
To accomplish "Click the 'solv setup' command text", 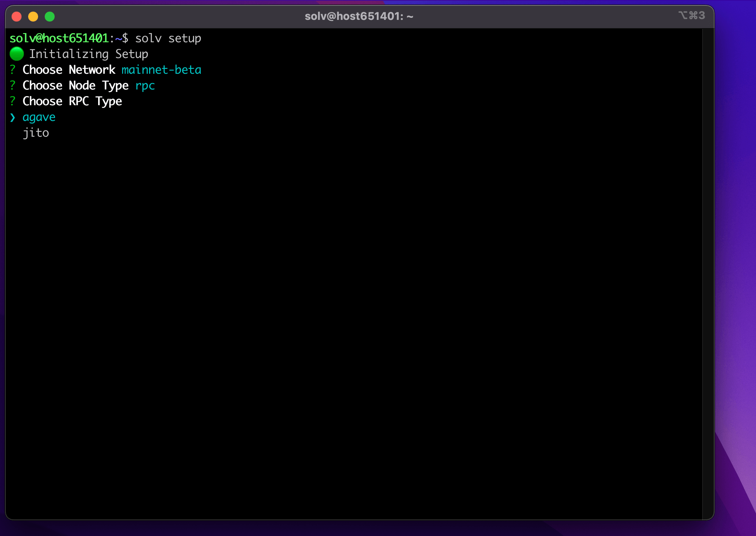I will [x=168, y=38].
